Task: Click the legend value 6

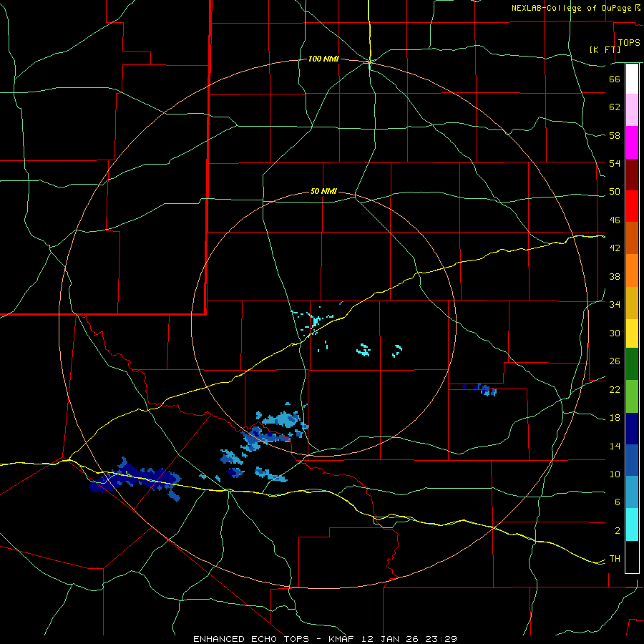Action: coord(618,502)
